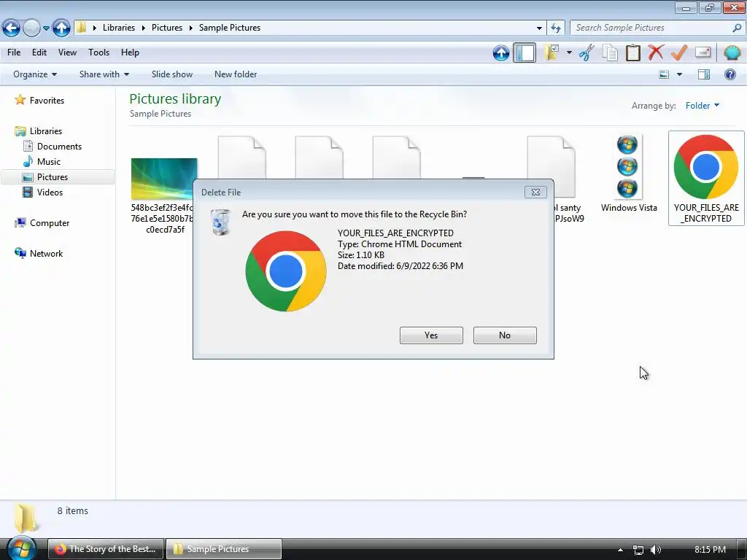Image resolution: width=747 pixels, height=560 pixels.
Task: Open the View menu
Action: click(67, 52)
